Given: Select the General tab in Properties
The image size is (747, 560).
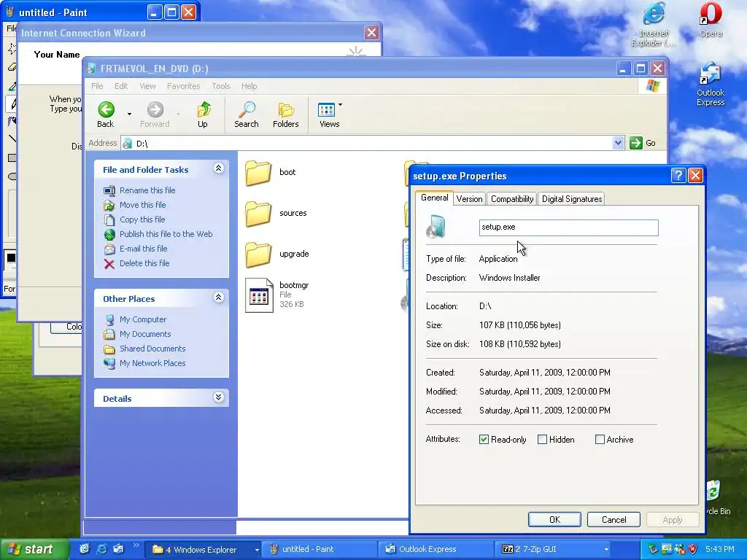Looking at the screenshot, I should [435, 198].
